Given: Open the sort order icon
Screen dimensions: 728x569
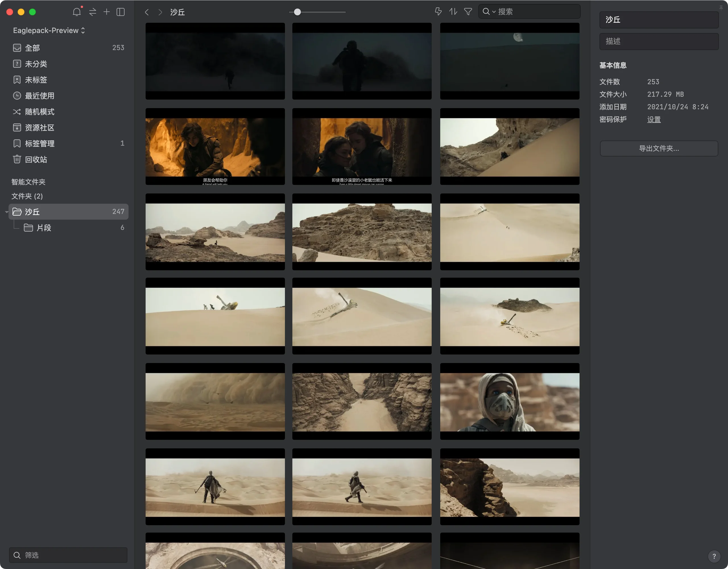Looking at the screenshot, I should pyautogui.click(x=453, y=12).
